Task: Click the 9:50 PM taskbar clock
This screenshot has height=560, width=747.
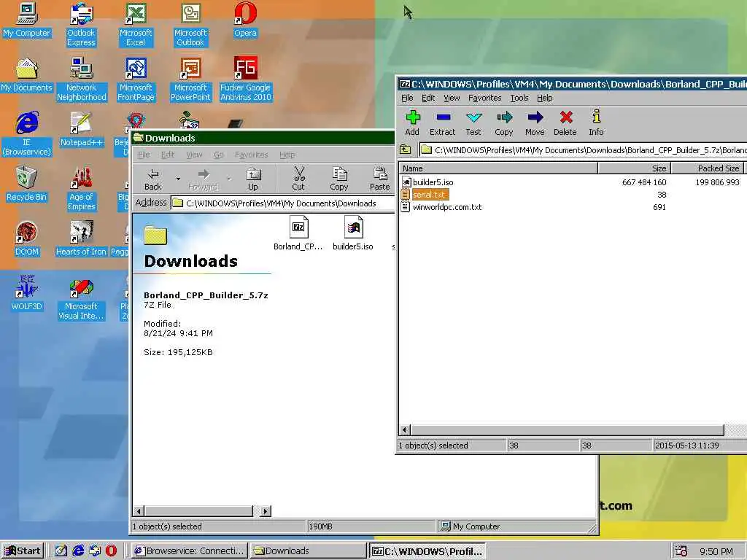Action: (x=716, y=551)
